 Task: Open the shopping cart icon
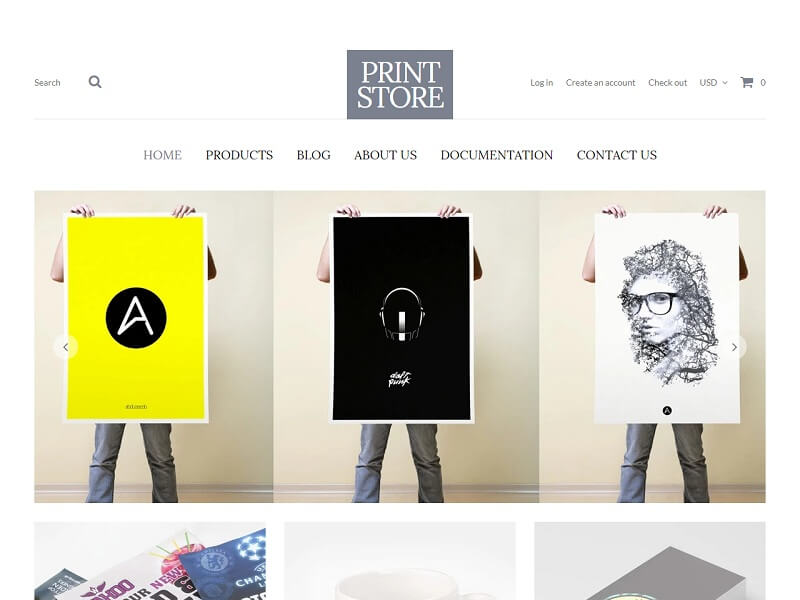point(746,82)
